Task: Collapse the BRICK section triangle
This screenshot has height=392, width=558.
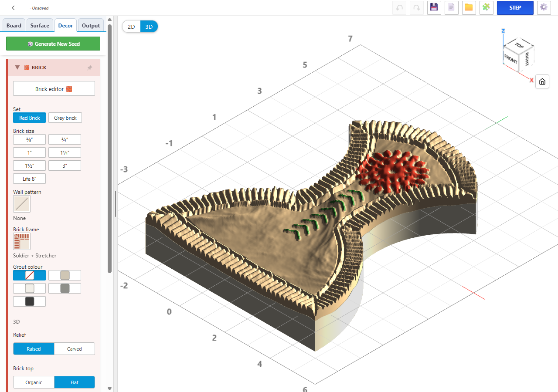Action: 17,68
